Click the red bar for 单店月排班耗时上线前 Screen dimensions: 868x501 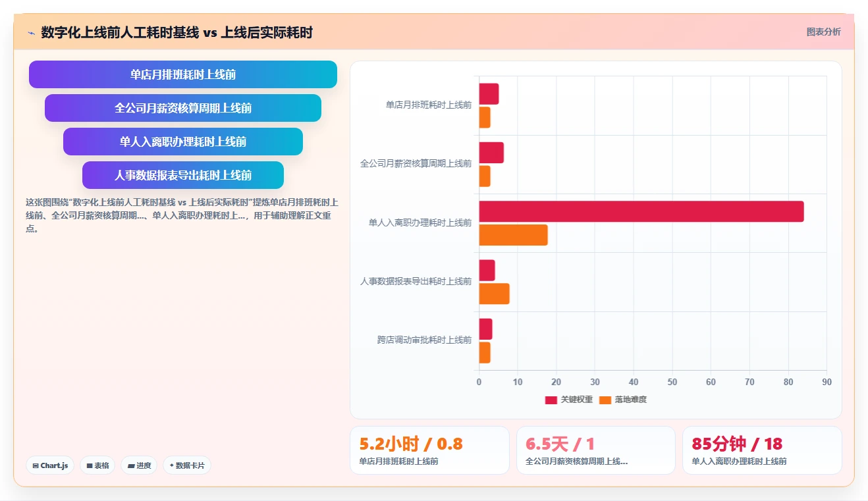point(489,94)
